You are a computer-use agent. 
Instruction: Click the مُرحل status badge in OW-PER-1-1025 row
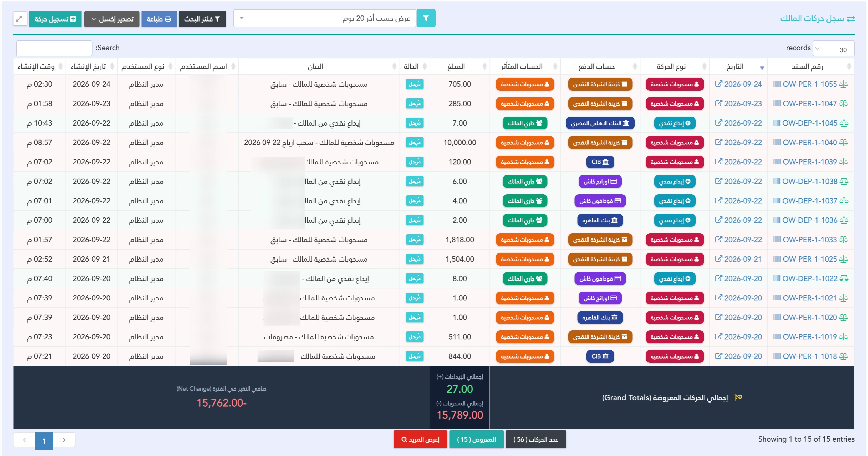tap(415, 259)
